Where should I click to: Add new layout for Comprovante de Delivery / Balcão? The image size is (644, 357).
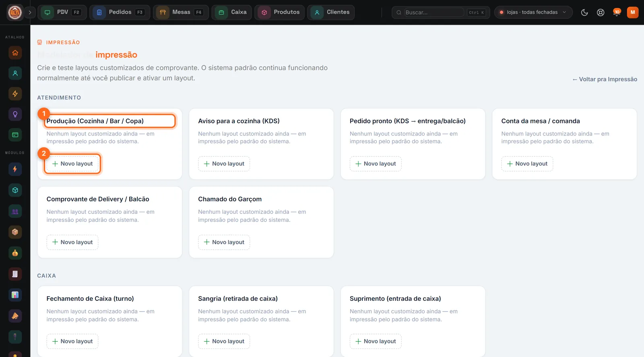pos(72,242)
